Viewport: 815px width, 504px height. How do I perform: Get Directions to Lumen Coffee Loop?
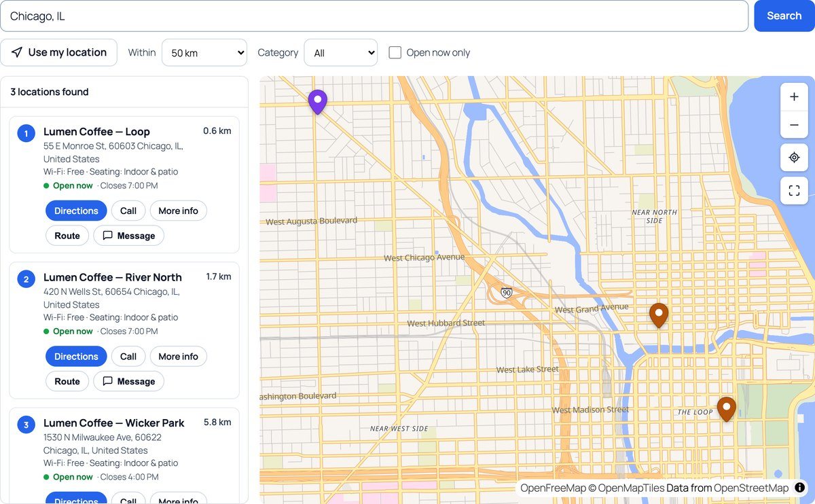(x=76, y=211)
